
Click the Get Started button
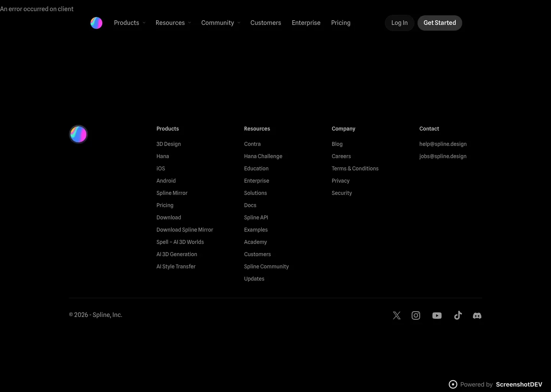(x=440, y=23)
